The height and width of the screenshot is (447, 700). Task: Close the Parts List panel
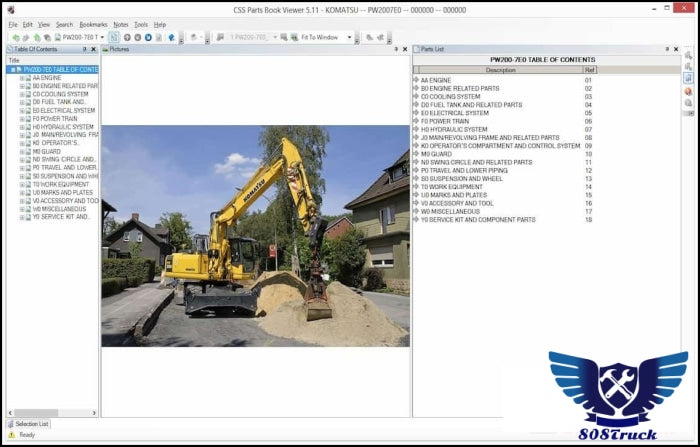pyautogui.click(x=676, y=48)
